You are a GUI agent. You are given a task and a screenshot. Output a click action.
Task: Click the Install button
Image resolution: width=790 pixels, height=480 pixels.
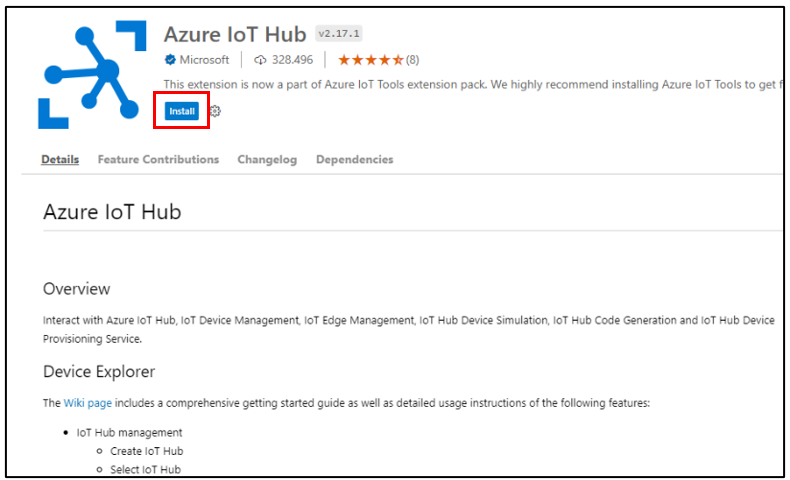pyautogui.click(x=181, y=111)
